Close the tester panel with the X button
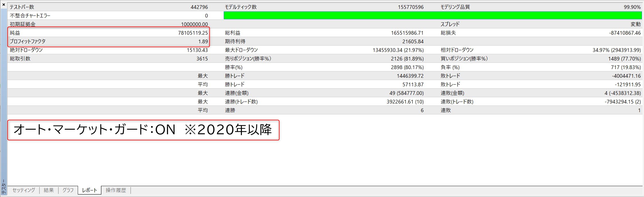The height and width of the screenshot is (197, 644). coord(3,5)
